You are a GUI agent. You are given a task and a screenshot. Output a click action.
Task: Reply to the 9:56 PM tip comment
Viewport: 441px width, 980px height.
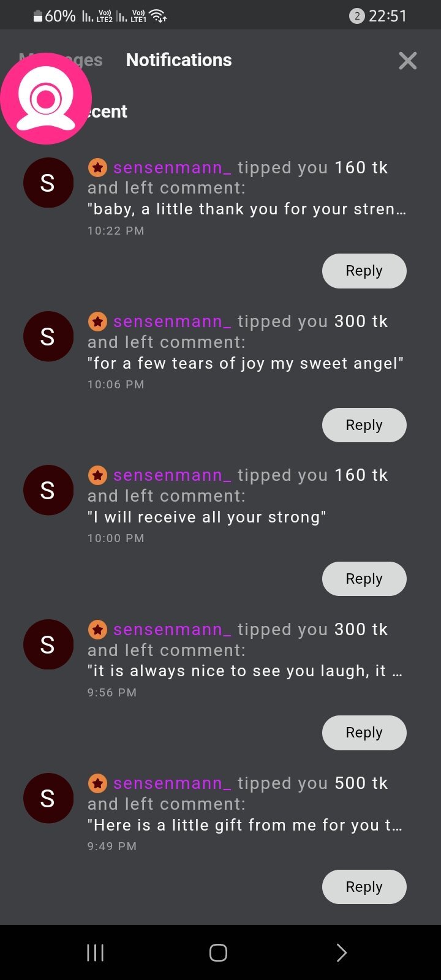[364, 733]
